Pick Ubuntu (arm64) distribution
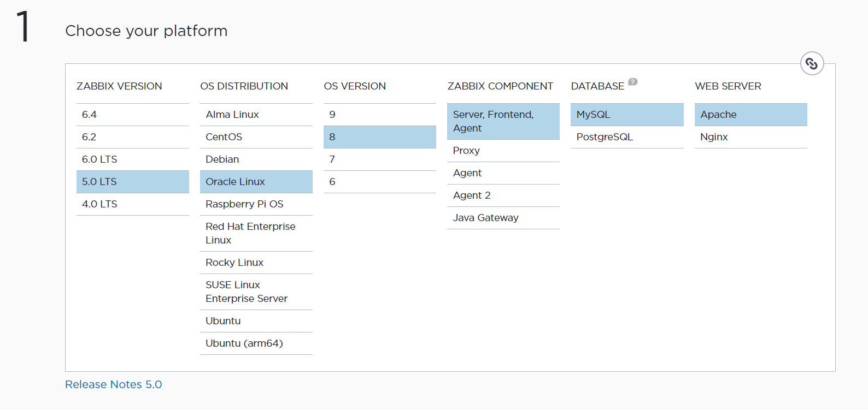 click(256, 343)
